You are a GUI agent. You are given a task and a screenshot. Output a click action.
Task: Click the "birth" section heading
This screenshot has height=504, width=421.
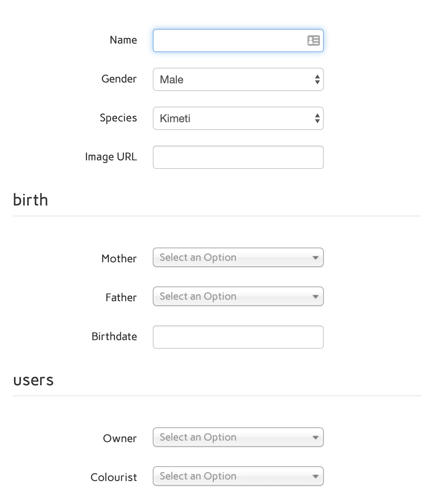click(30, 200)
